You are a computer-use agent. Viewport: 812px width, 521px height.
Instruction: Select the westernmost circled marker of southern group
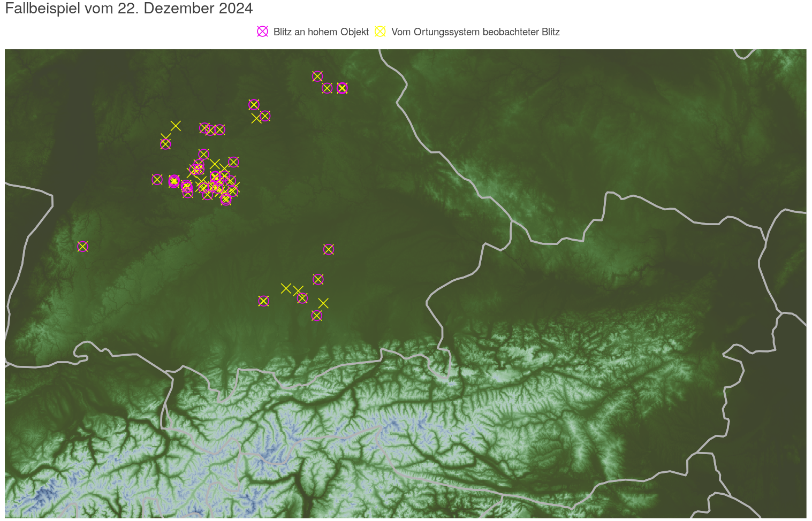pos(263,301)
